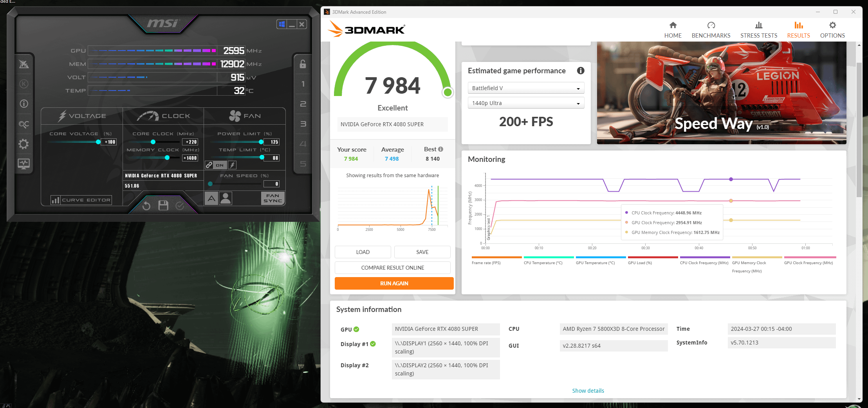Screen dimensions: 868x408
Task: Click the GPU green check status icon
Action: (x=356, y=329)
